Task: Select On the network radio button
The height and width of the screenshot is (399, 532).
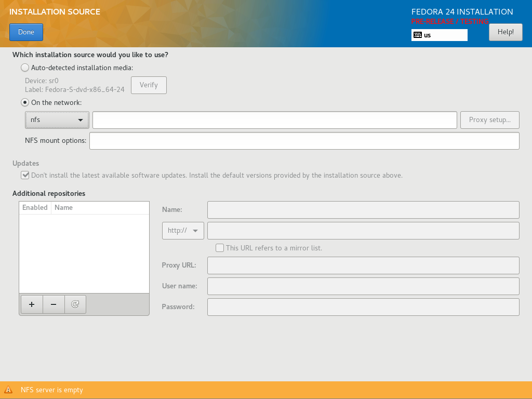Action: coord(25,102)
